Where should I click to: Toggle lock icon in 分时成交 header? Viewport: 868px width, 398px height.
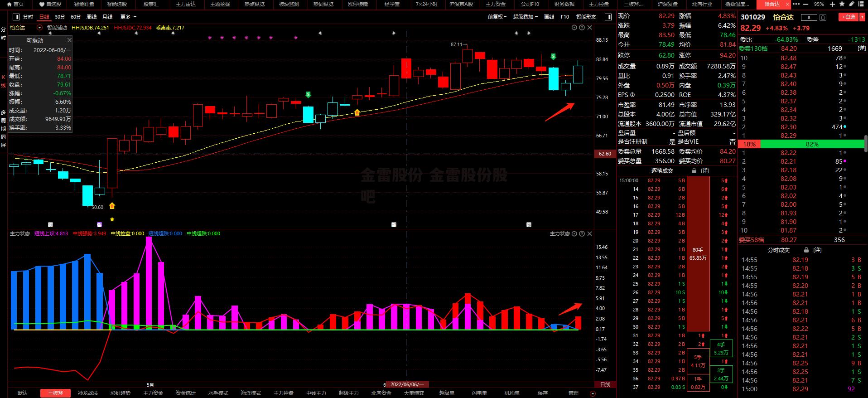(x=806, y=250)
